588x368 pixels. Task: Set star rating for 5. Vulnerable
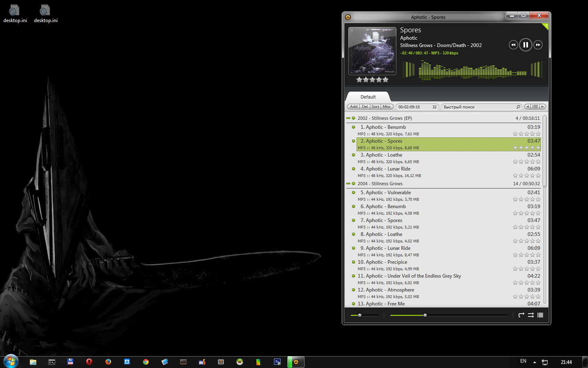pyautogui.click(x=527, y=200)
